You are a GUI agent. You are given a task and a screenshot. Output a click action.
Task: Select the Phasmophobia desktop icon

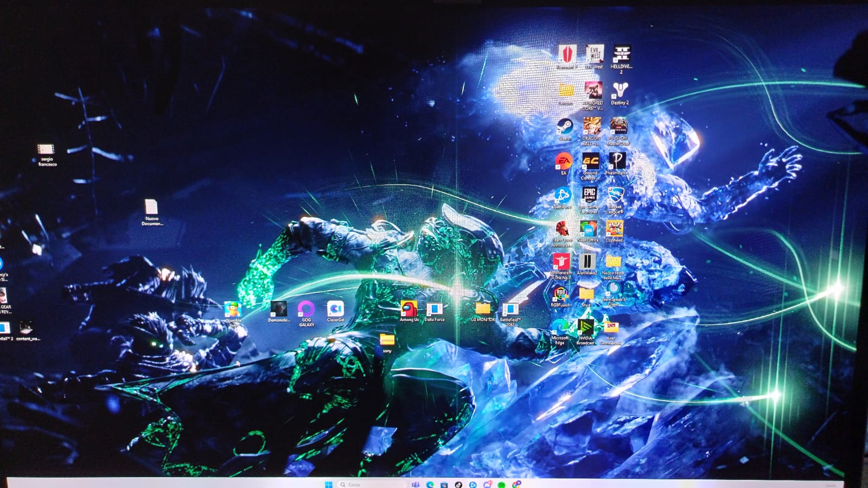(x=616, y=162)
